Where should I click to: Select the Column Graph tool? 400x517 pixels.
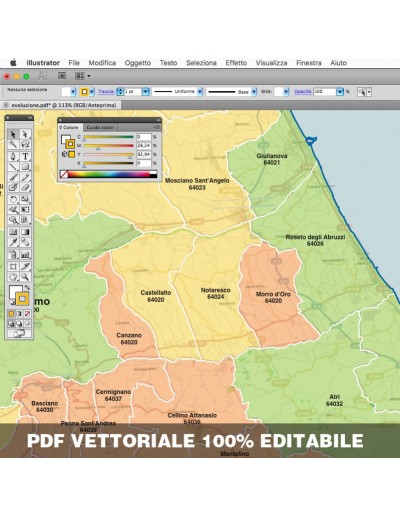(25, 255)
